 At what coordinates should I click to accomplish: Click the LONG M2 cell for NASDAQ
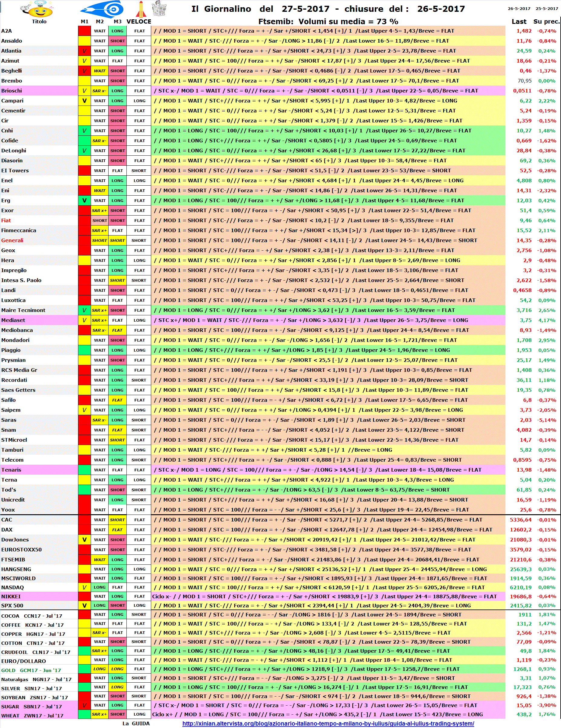[x=99, y=587]
